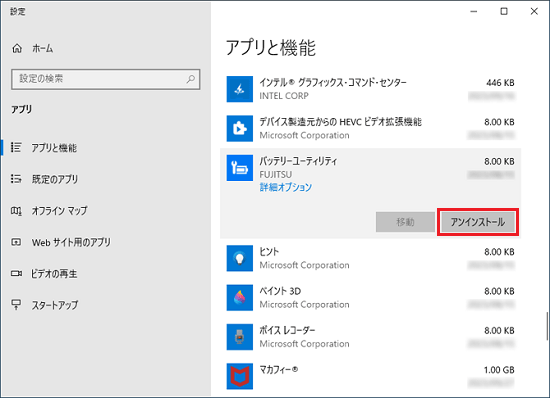Image resolution: width=550 pixels, height=398 pixels.
Task: Open the オフライン マップ sidebar item
Action: tap(105, 210)
